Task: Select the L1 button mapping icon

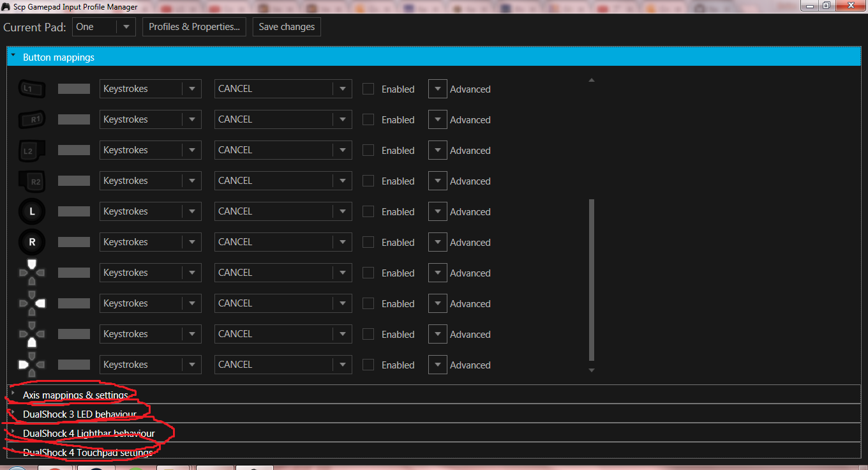Action: click(32, 89)
